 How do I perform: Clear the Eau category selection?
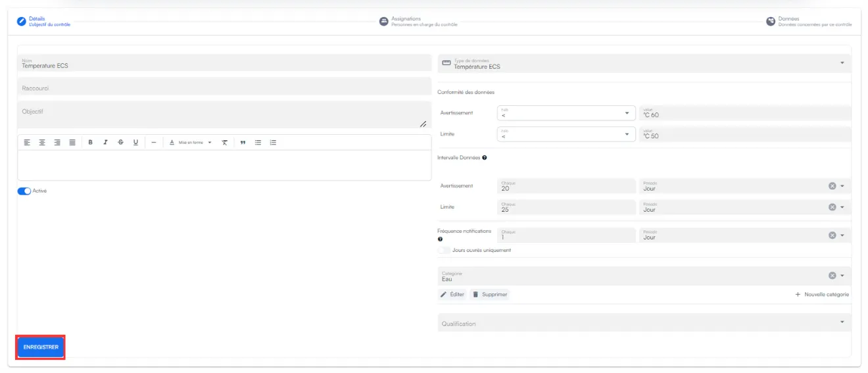pyautogui.click(x=832, y=276)
